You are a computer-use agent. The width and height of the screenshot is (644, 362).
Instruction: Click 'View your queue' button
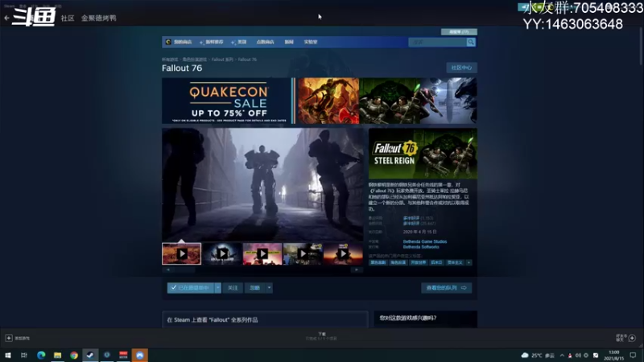[447, 288]
